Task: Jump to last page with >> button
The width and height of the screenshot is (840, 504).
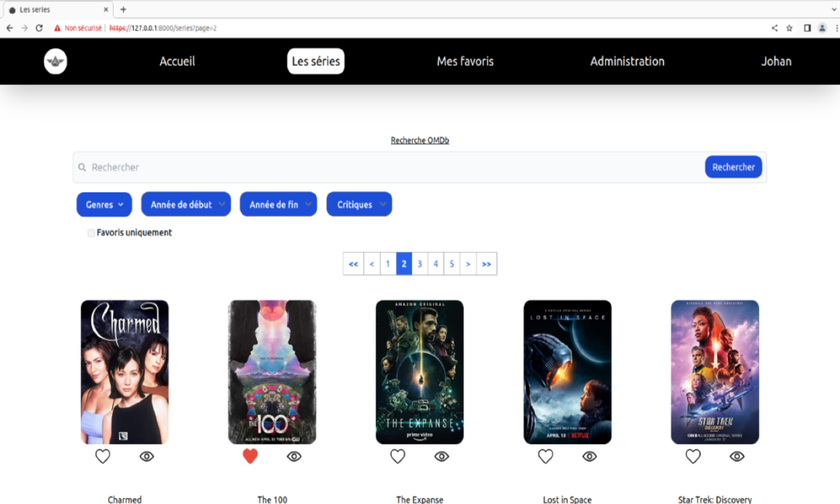Action: pos(486,264)
